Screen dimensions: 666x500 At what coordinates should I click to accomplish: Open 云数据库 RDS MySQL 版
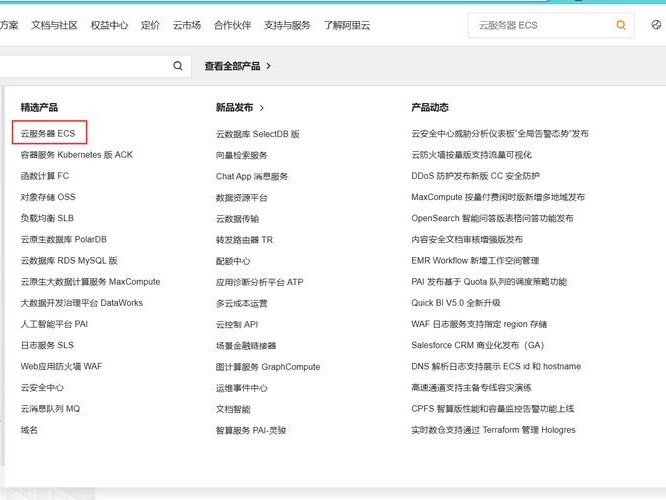click(69, 260)
